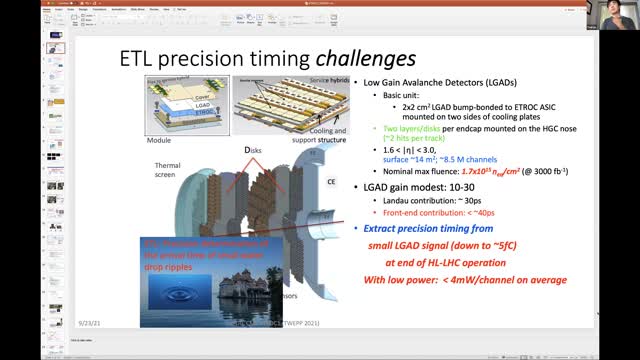Click the Undo icon in the title bar

point(87,3)
